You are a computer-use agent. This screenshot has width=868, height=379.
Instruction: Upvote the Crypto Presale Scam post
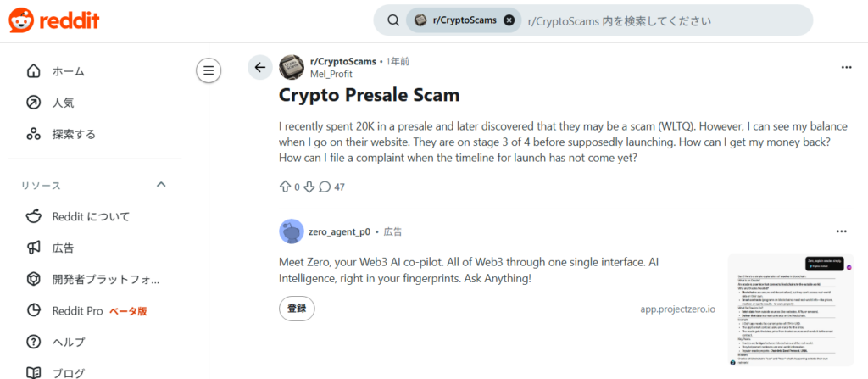point(285,187)
